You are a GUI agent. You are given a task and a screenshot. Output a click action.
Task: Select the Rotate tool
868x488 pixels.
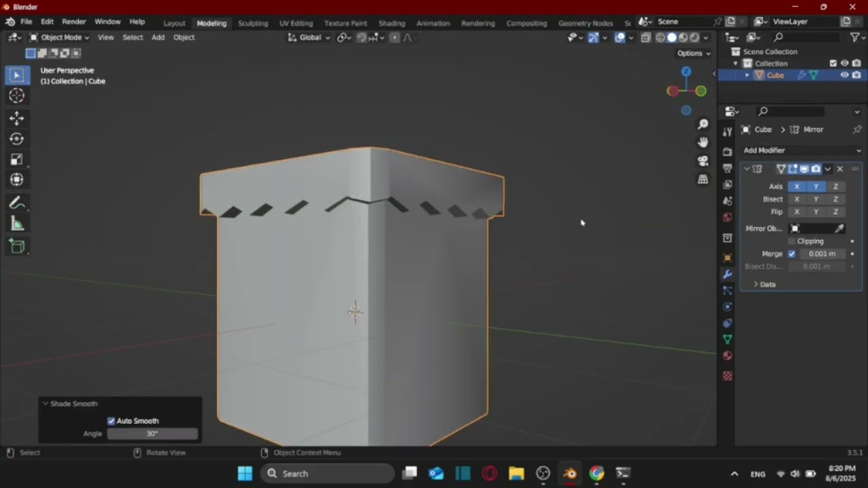pos(17,139)
